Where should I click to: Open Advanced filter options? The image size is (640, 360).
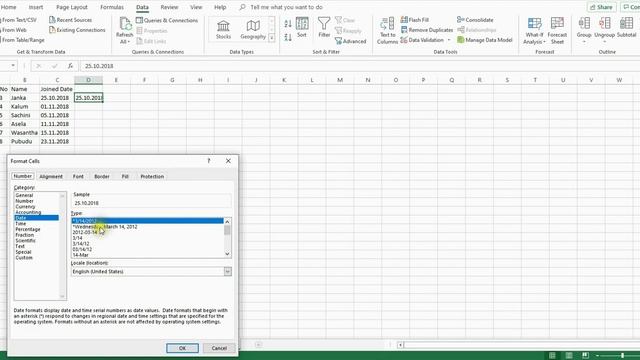[350, 41]
